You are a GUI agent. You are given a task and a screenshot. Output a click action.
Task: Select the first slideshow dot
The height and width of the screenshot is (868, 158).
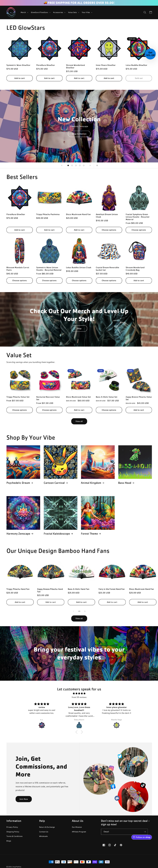tap(68, 165)
